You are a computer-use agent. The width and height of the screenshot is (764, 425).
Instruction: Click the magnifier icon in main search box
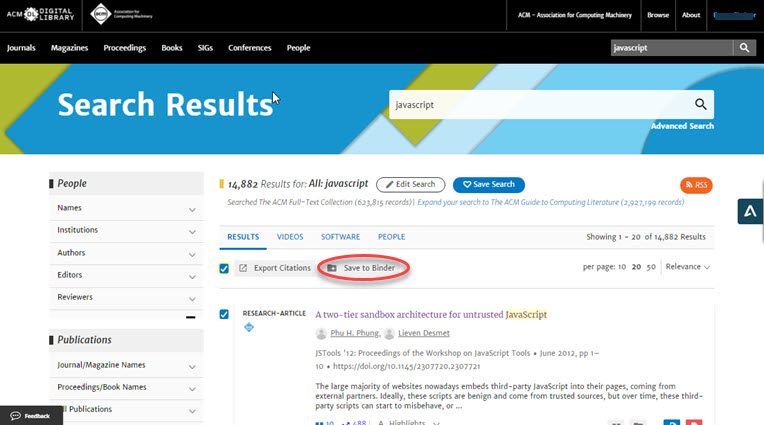(x=700, y=104)
